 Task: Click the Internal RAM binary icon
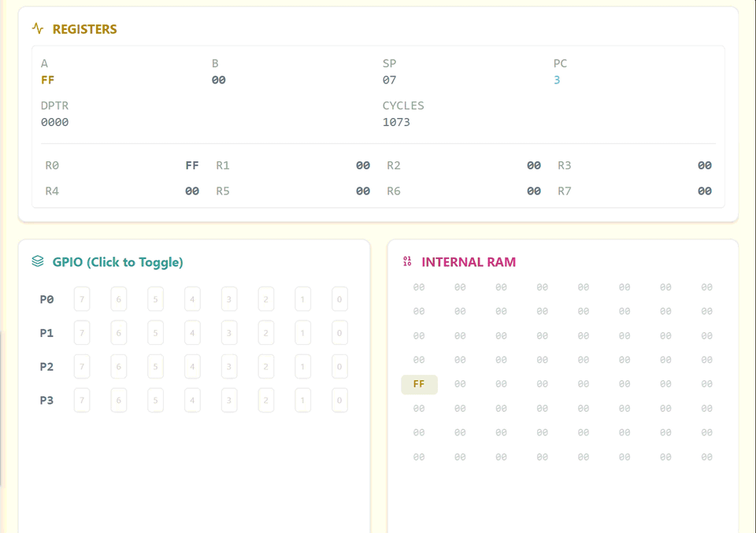407,261
